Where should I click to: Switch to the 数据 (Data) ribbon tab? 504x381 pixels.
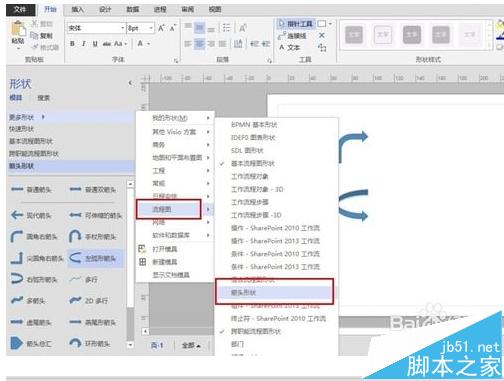132,10
